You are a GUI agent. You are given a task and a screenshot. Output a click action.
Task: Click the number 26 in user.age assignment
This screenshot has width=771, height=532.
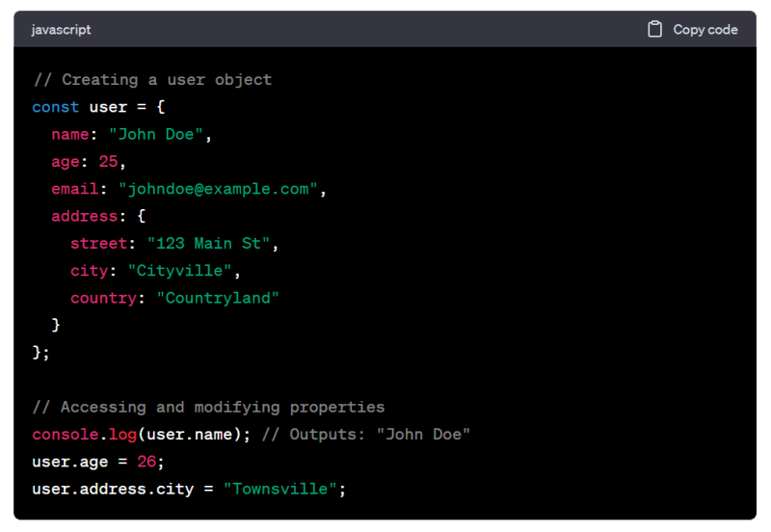146,462
